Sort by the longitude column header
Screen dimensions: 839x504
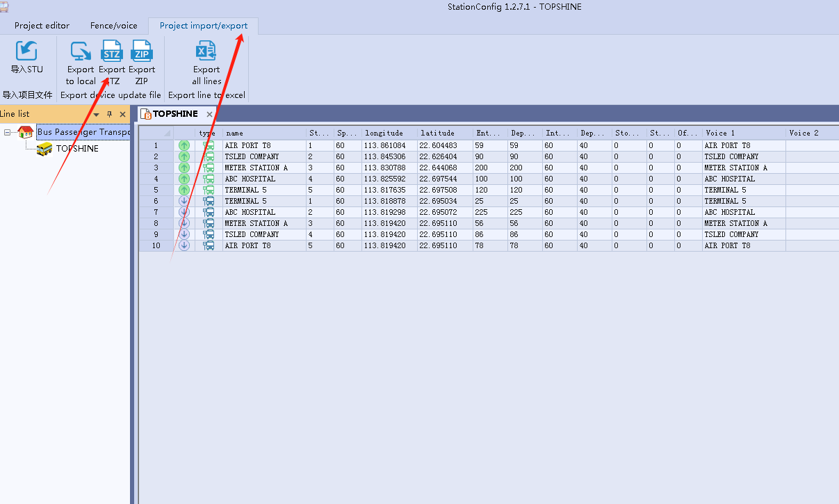389,133
